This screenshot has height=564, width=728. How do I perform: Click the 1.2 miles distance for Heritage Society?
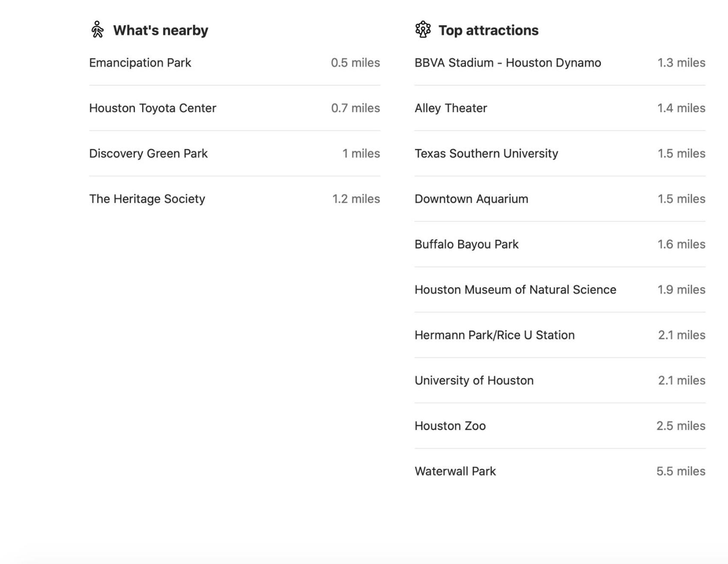pos(356,199)
